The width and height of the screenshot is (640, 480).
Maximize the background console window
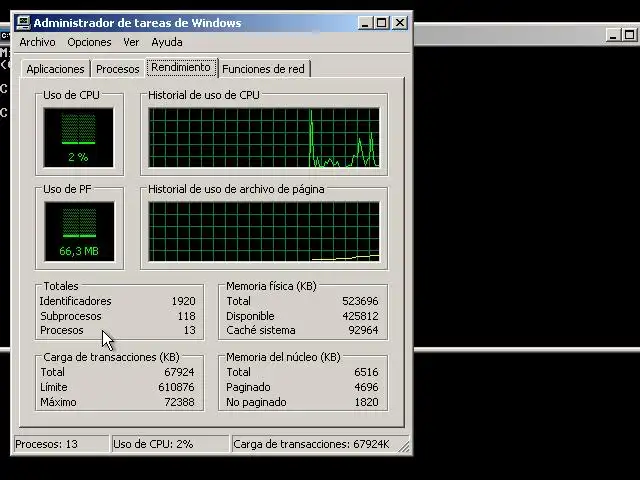[x=630, y=35]
